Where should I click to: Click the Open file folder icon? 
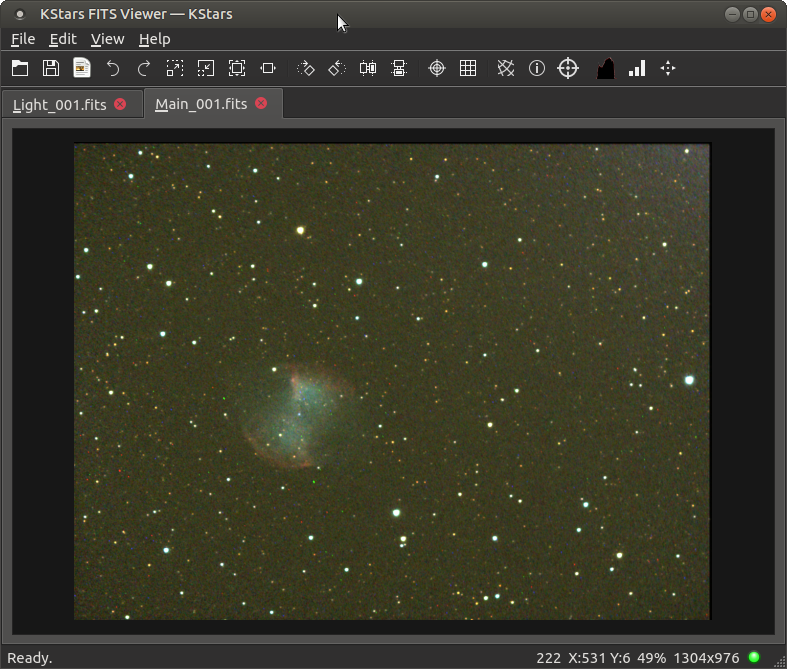click(20, 68)
